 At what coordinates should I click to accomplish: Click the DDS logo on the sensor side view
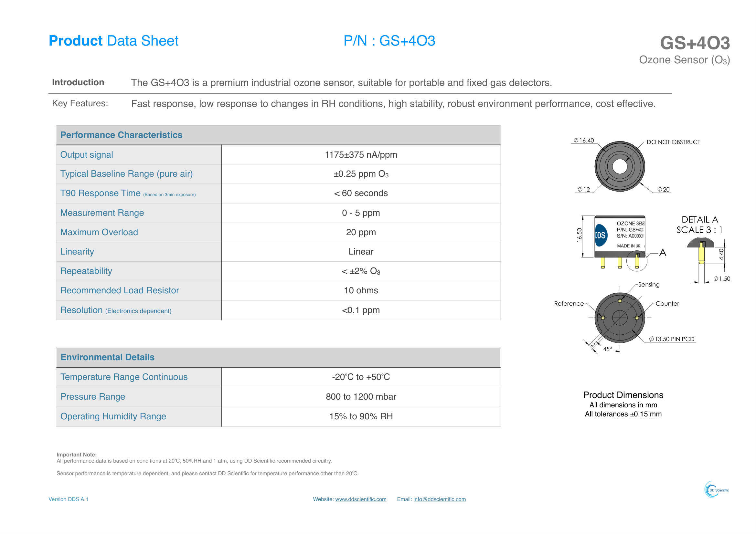601,235
